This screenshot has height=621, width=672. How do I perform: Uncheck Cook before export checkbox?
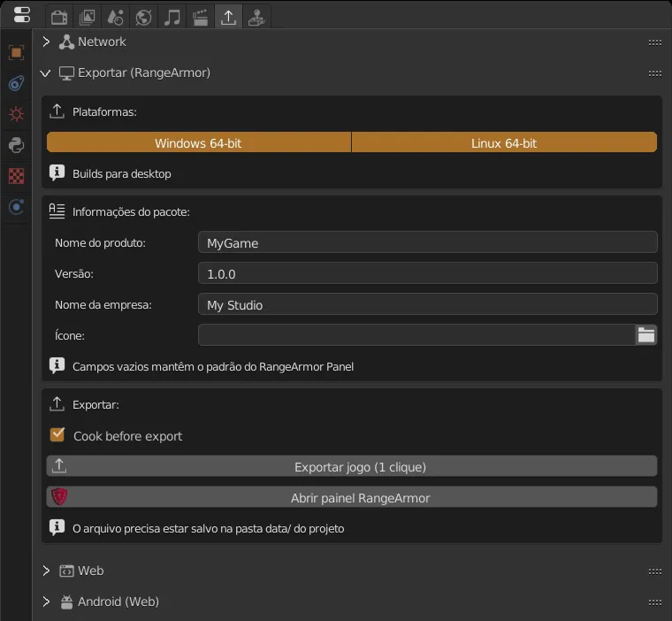57,435
